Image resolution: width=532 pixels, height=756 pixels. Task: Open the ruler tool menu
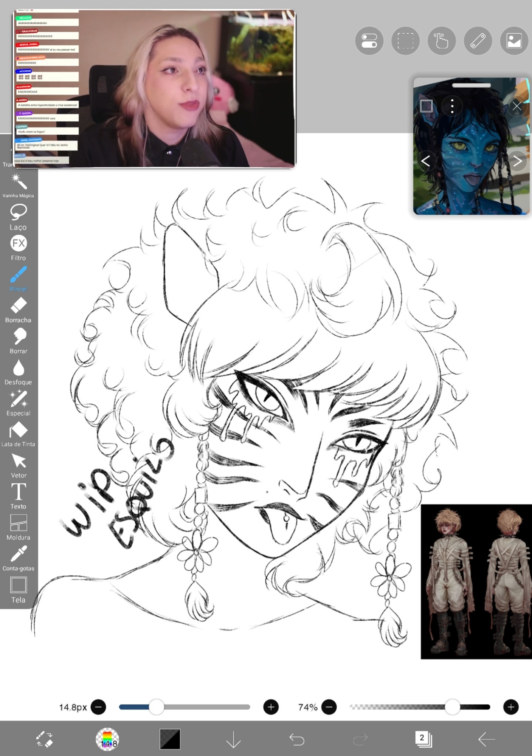coord(478,41)
